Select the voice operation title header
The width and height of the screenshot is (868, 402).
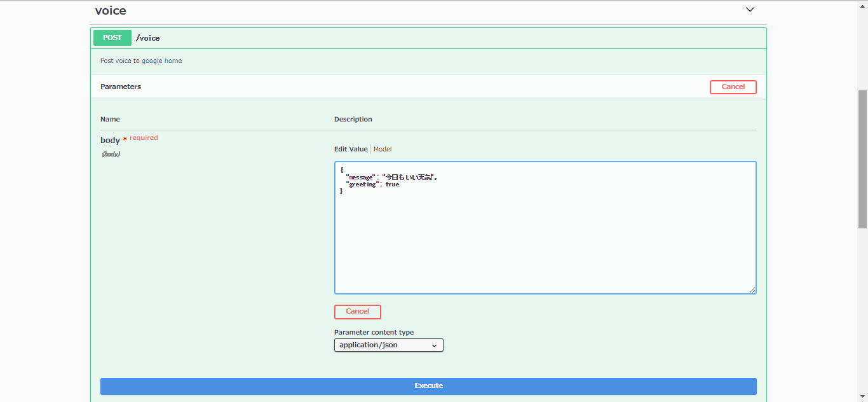[110, 10]
